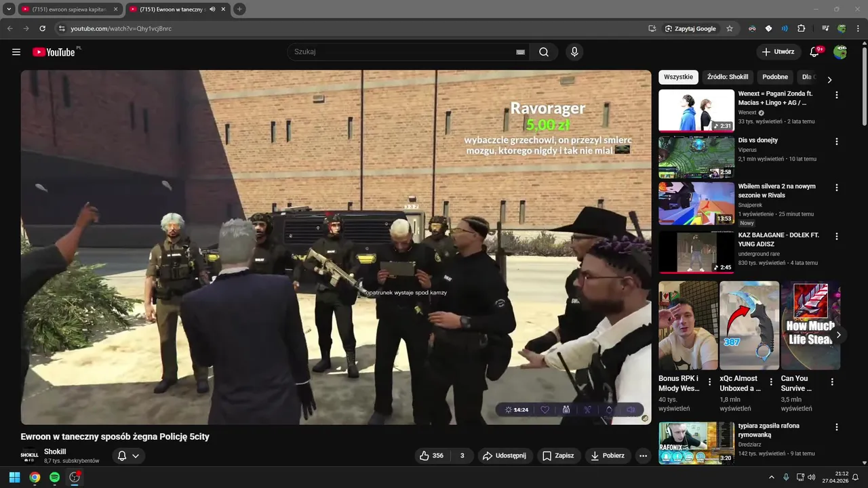Bookmark this page with the star
The height and width of the screenshot is (488, 868).
coord(730,28)
